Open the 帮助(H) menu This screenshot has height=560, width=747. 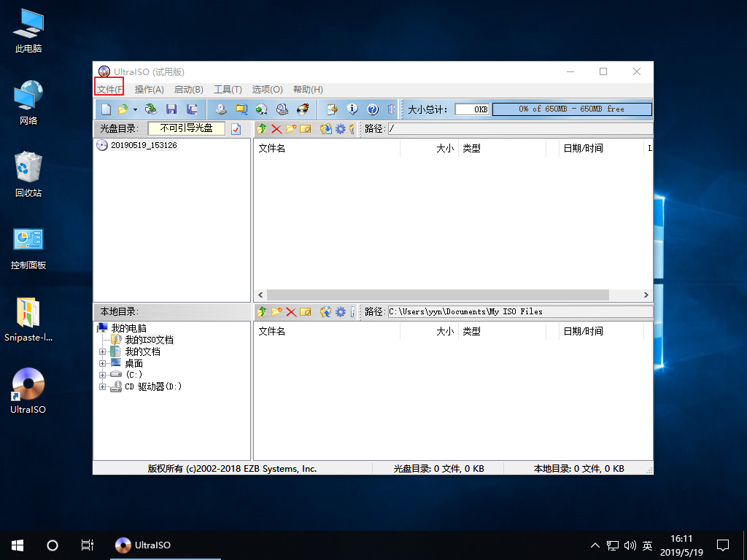pyautogui.click(x=308, y=90)
